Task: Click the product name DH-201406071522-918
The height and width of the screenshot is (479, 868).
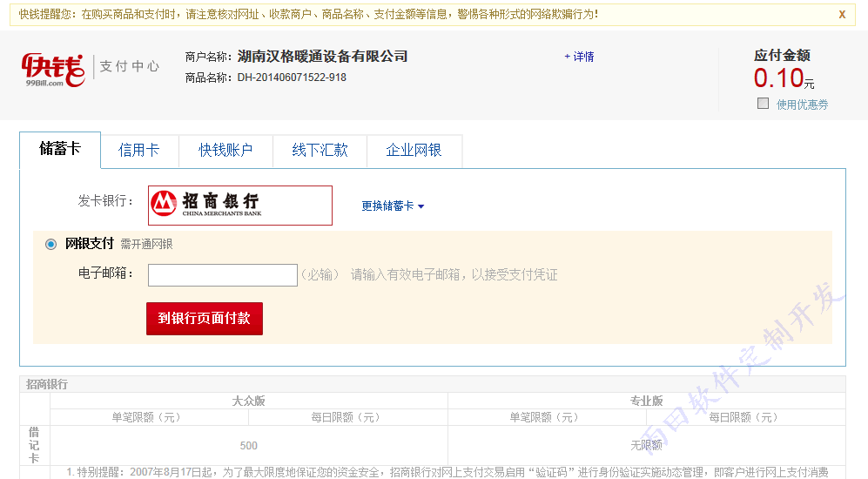Action: (292, 78)
